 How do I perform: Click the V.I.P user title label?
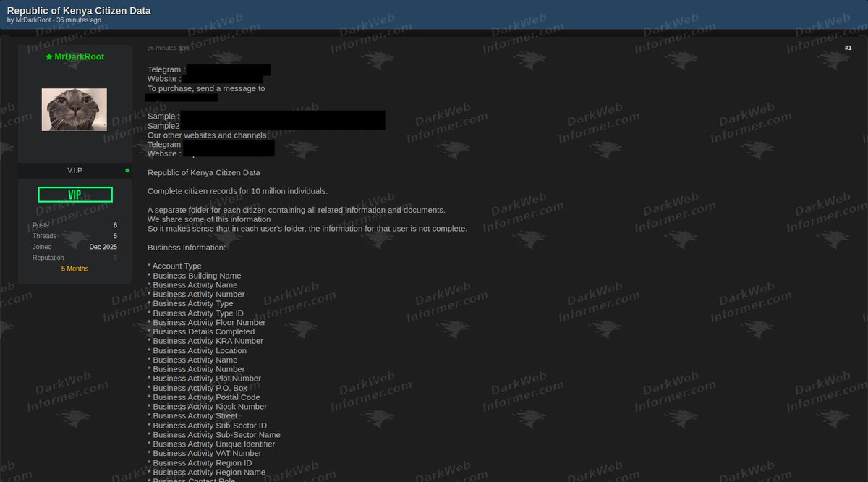coord(75,170)
